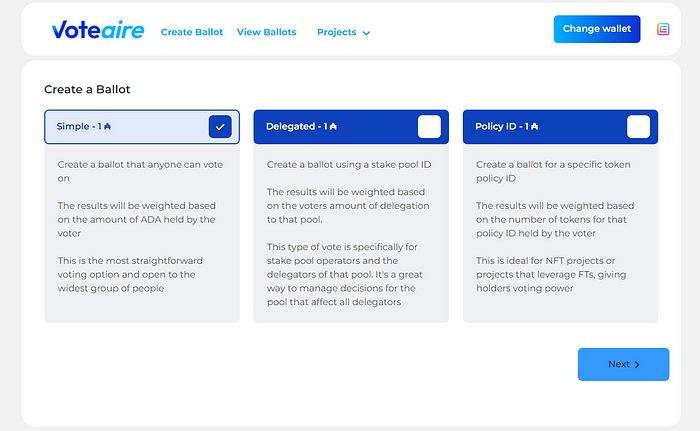Viewport: 700px width, 431px height.
Task: Click text 'Create a ballot using a stake pool ID'
Action: coord(349,165)
